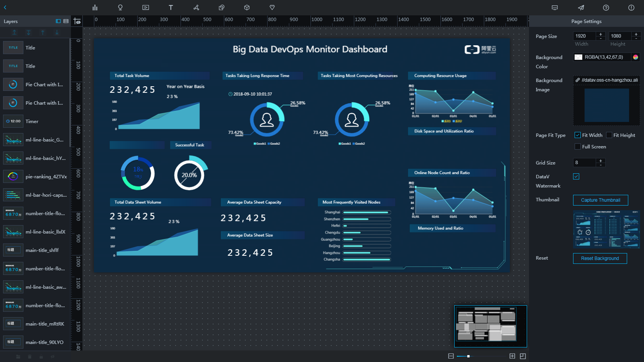Screen dimensions: 644x362
Task: Increase grid size with plus stepper
Action: (601, 161)
